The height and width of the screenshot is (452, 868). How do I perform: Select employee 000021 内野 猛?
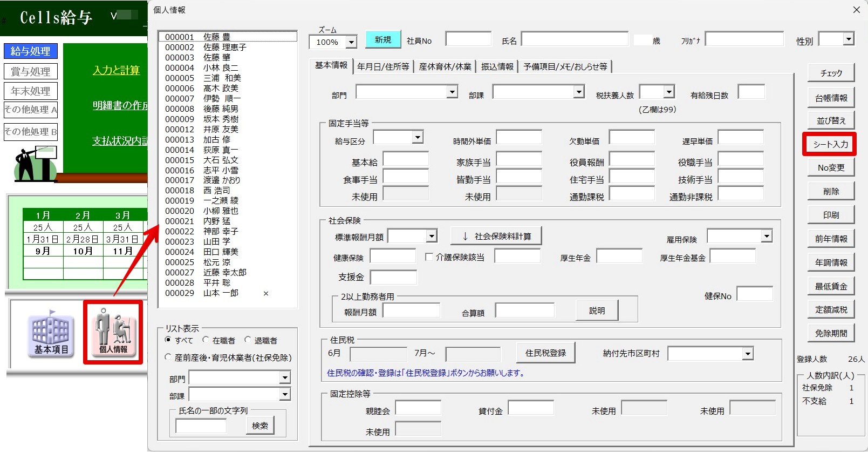tap(228, 221)
